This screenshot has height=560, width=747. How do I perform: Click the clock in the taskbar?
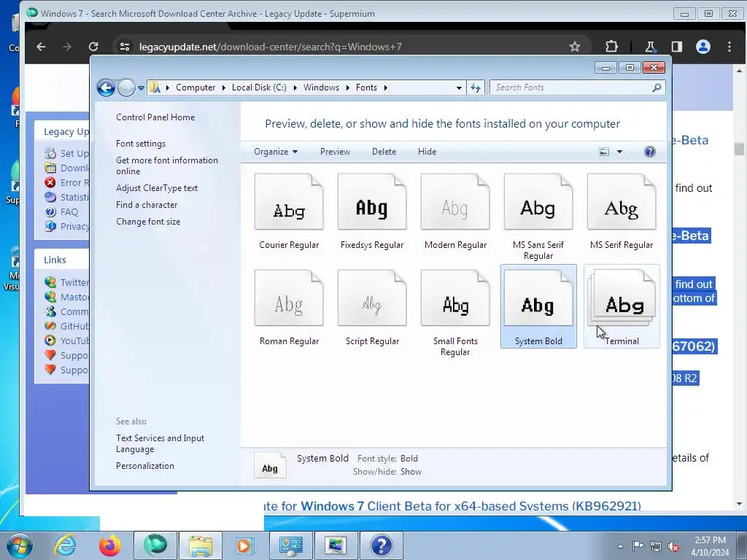[710, 546]
